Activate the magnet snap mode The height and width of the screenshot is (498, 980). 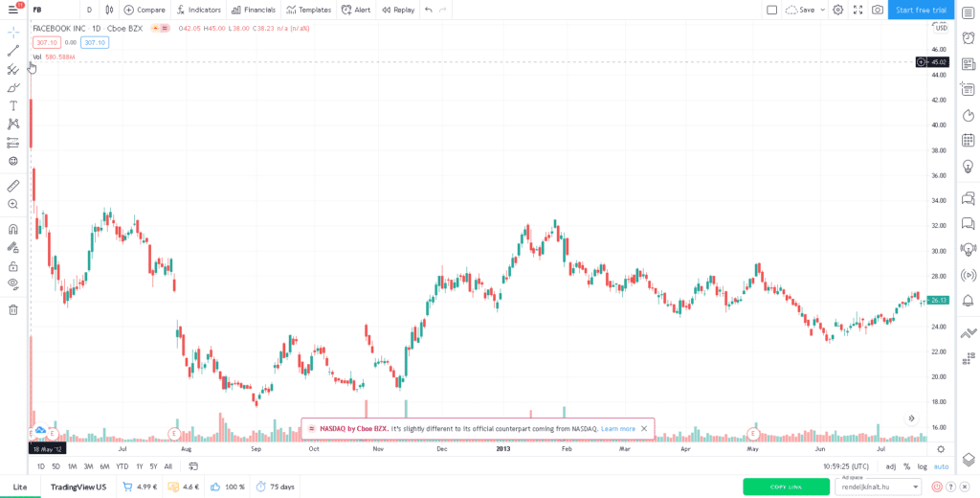tap(13, 229)
